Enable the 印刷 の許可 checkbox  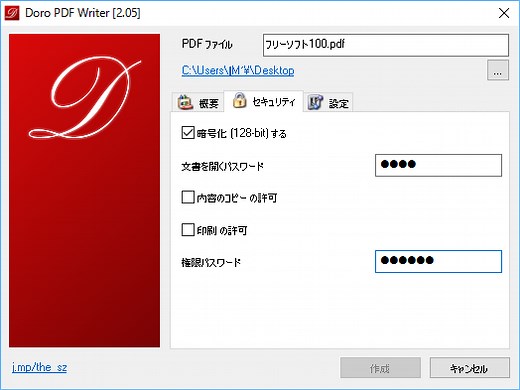188,230
